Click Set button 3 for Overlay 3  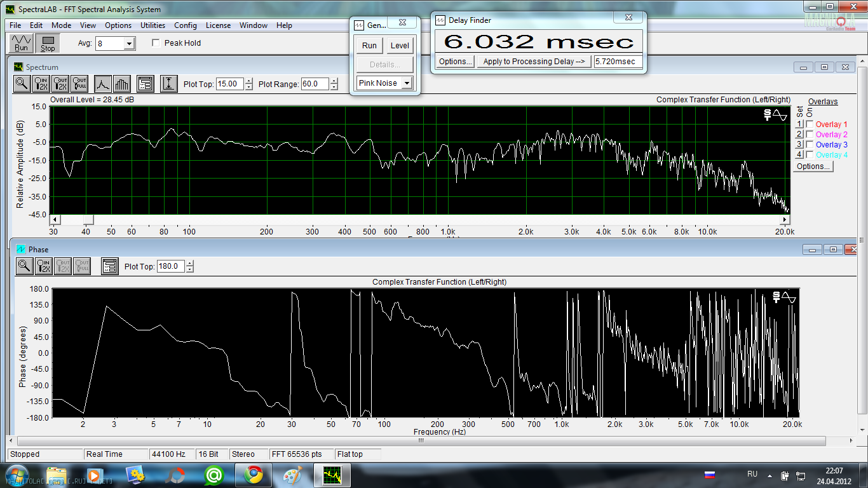point(799,145)
